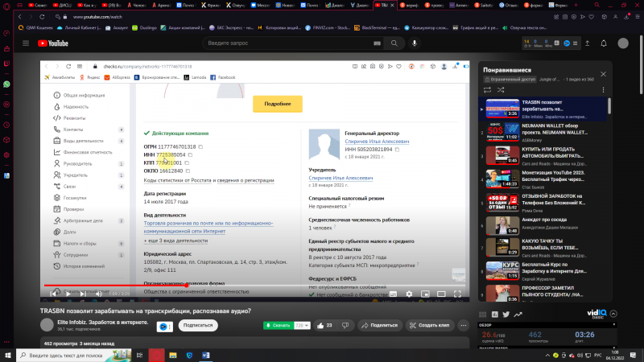Switch to theater mode view

pos(441,294)
